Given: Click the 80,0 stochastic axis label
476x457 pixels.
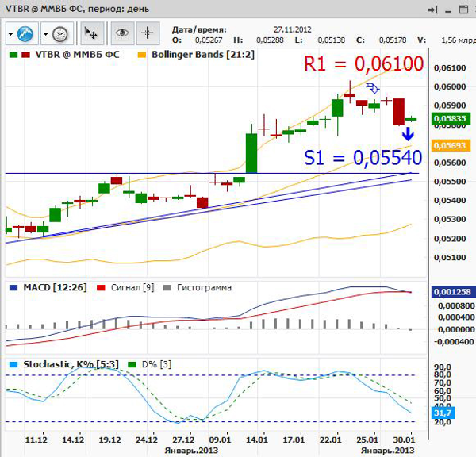Looking at the screenshot, I should click(443, 374).
